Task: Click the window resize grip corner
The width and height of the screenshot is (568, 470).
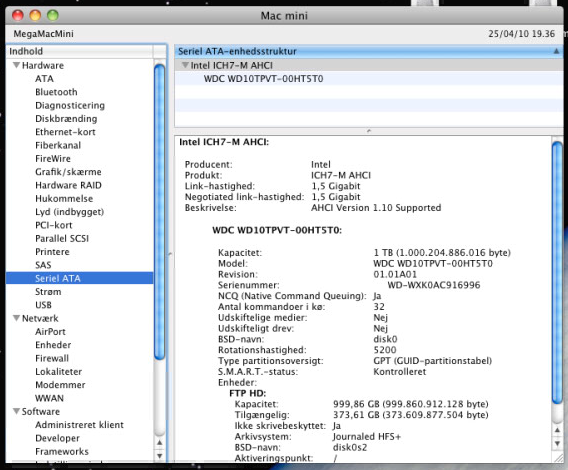Action: pyautogui.click(x=558, y=458)
